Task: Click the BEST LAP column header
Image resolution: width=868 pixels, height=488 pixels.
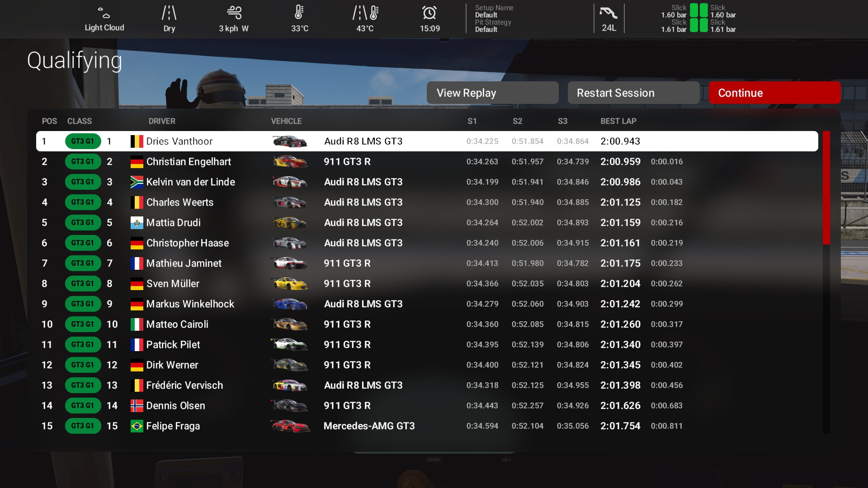Action: coord(618,121)
